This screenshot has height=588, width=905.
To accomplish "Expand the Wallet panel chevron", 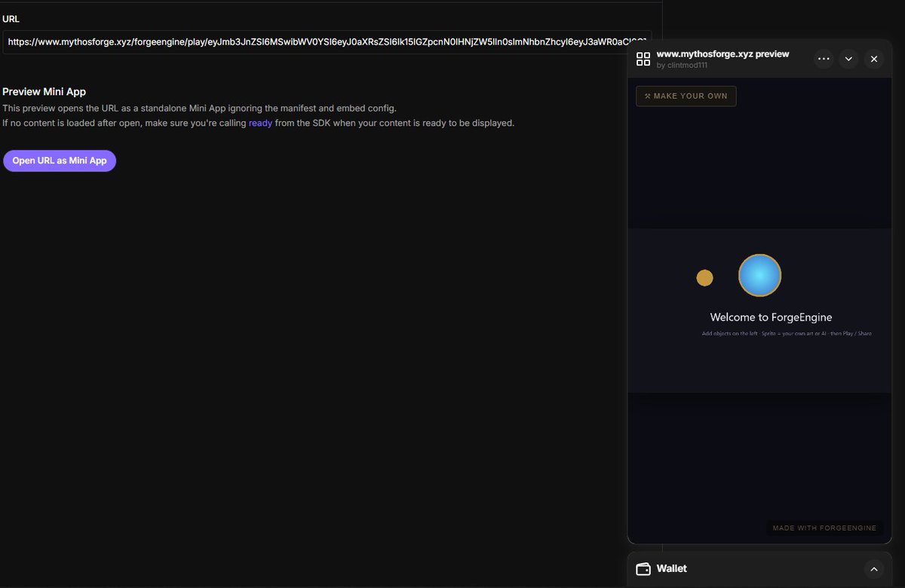I will pyautogui.click(x=874, y=569).
